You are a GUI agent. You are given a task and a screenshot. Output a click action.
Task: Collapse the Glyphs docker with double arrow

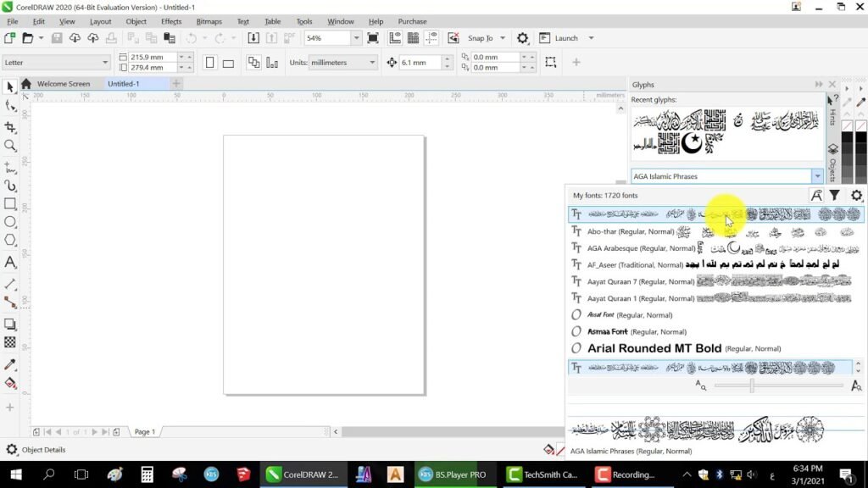[x=819, y=85]
